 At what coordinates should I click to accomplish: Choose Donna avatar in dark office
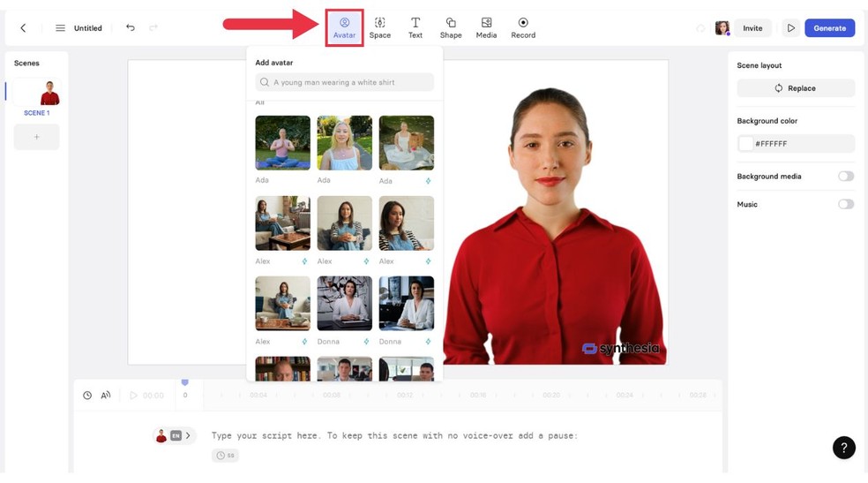click(x=407, y=303)
